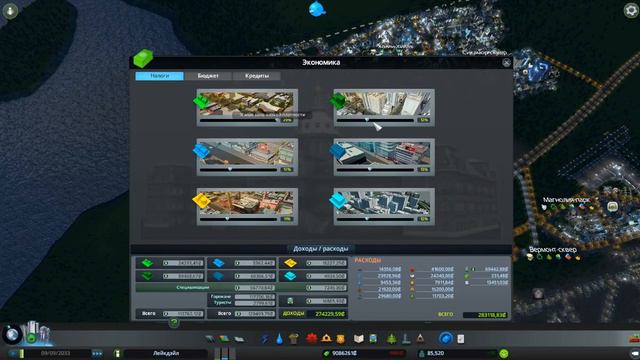
Task: Click the cyan office income icon
Action: (290, 276)
